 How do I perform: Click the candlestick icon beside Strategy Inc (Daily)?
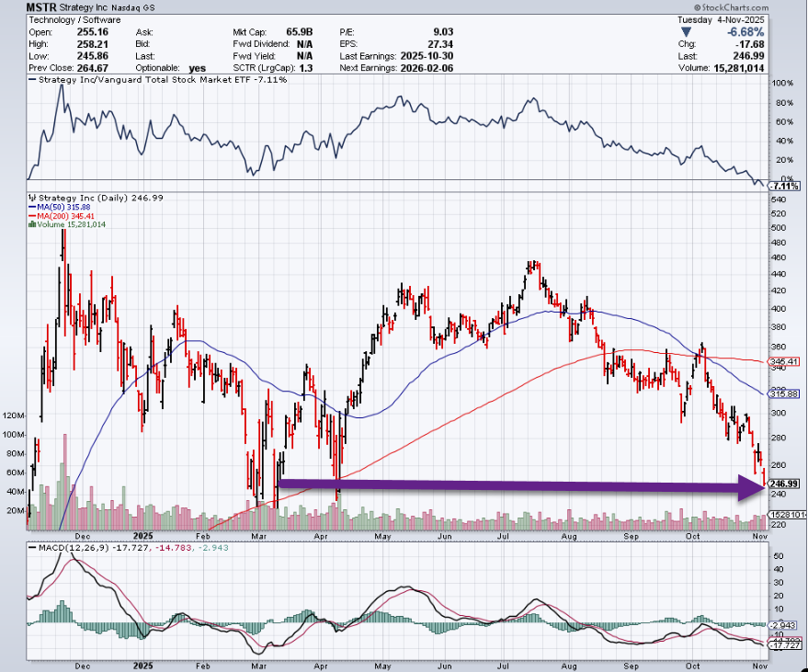click(30, 198)
